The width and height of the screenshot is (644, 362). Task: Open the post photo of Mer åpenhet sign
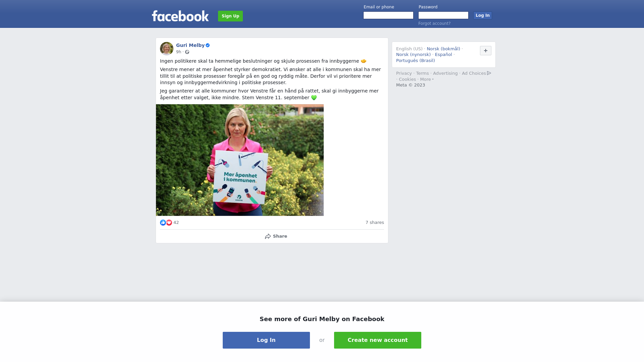[240, 160]
